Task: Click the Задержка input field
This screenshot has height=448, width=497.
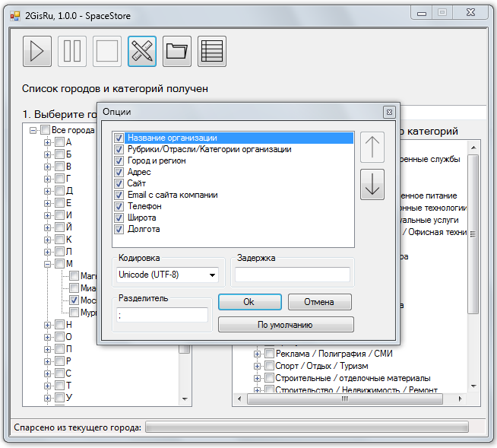Action: (293, 275)
